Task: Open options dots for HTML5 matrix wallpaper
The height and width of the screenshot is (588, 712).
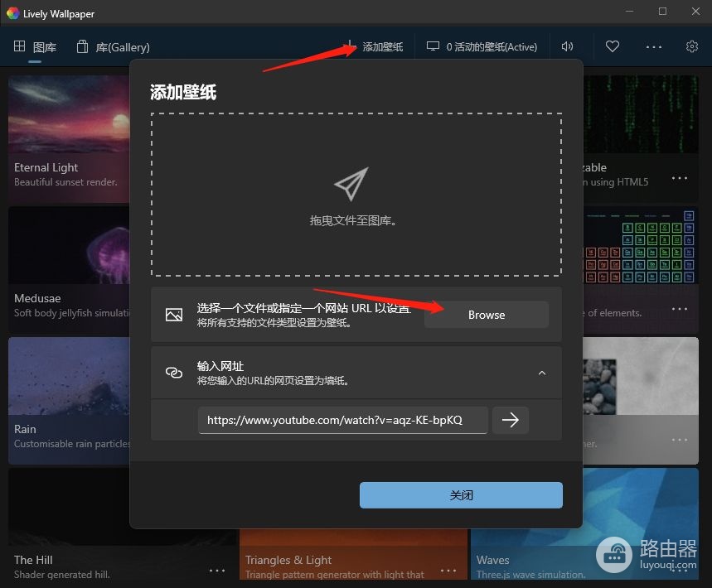Action: pos(680,178)
